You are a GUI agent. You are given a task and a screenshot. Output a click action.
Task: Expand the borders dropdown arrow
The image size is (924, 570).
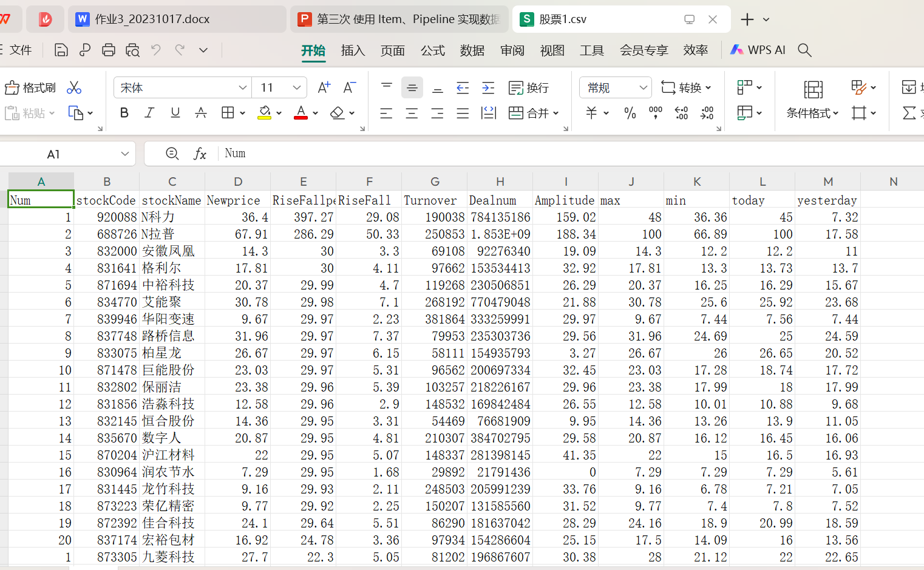[242, 113]
